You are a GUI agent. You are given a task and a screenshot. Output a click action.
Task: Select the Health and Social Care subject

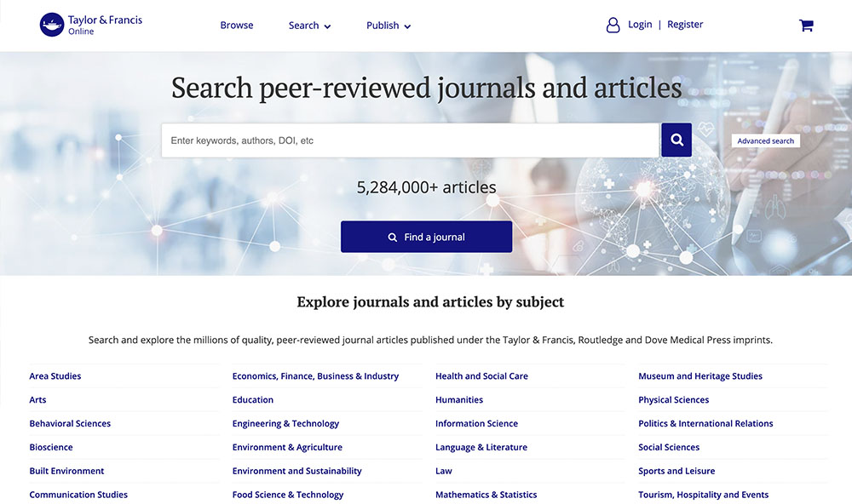coord(481,376)
